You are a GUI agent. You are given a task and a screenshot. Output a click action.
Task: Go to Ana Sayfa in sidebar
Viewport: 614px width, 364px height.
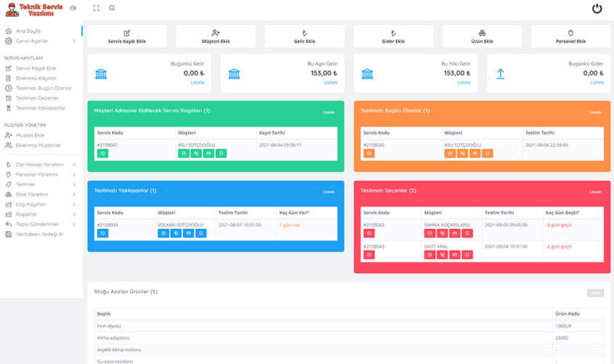(28, 31)
